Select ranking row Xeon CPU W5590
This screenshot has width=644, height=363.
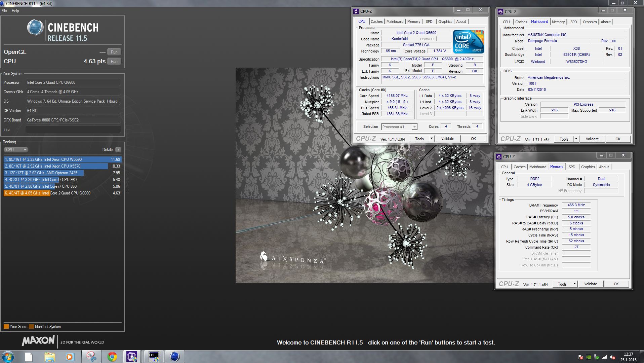coord(63,159)
